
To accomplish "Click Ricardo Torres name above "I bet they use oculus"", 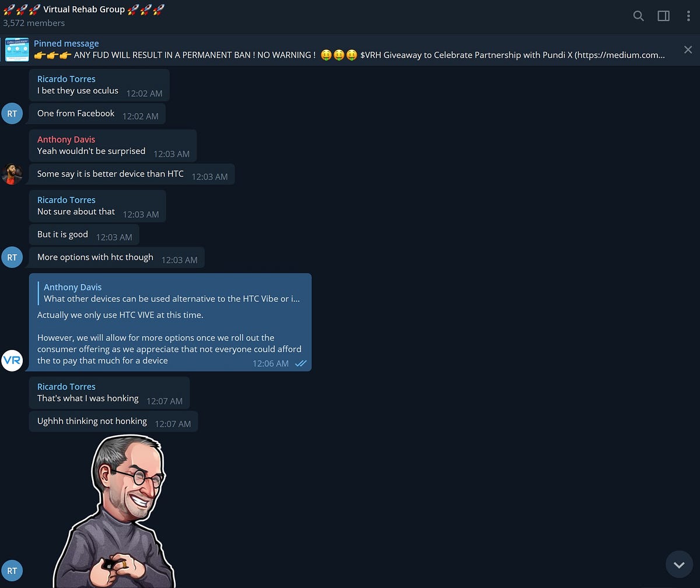I will [x=66, y=79].
